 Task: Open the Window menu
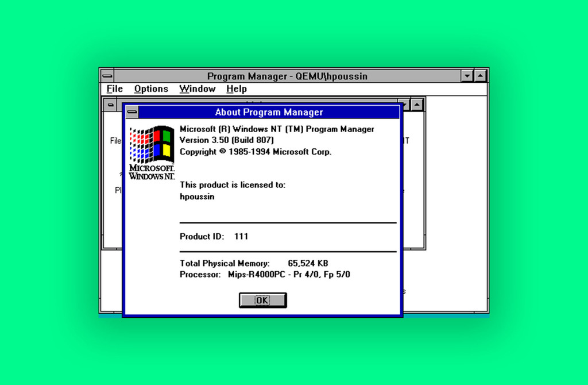click(198, 89)
